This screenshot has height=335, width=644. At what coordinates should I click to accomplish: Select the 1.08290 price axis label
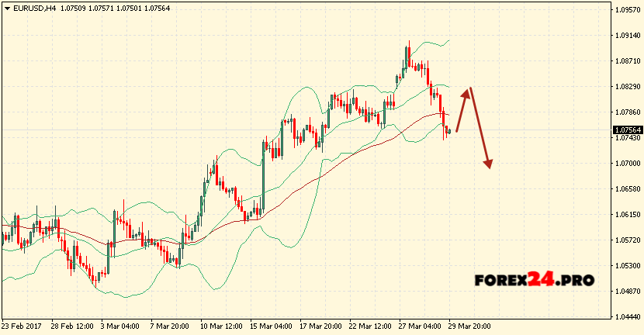(627, 87)
